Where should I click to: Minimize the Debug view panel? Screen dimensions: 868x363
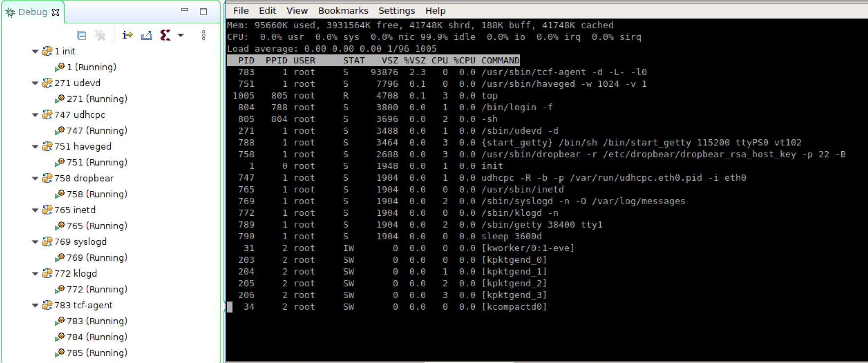tap(185, 10)
